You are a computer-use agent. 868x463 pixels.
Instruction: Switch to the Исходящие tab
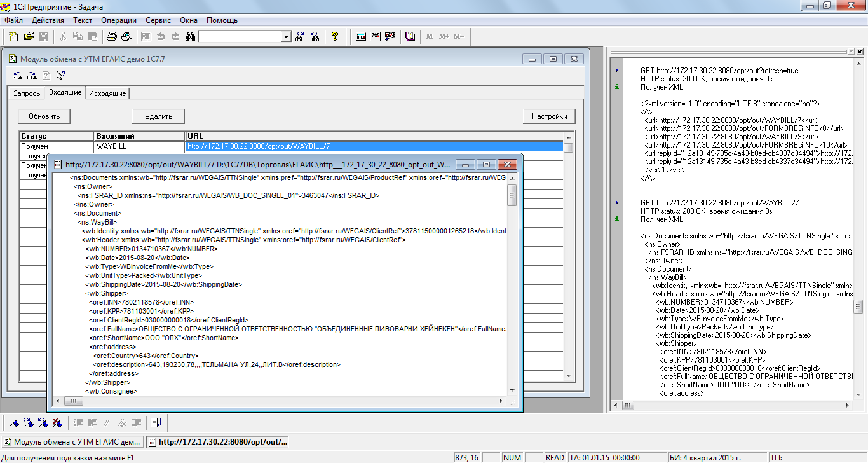click(107, 93)
